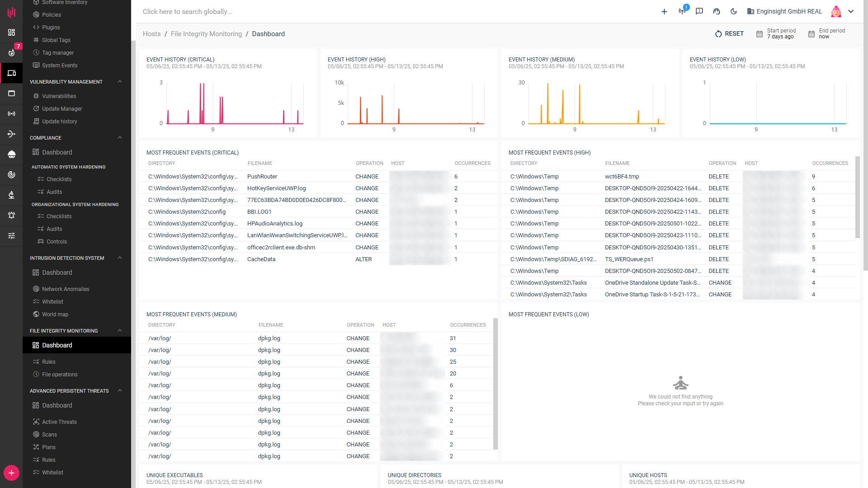Click the plus icon in top bar
This screenshot has width=868, height=488.
[664, 11]
